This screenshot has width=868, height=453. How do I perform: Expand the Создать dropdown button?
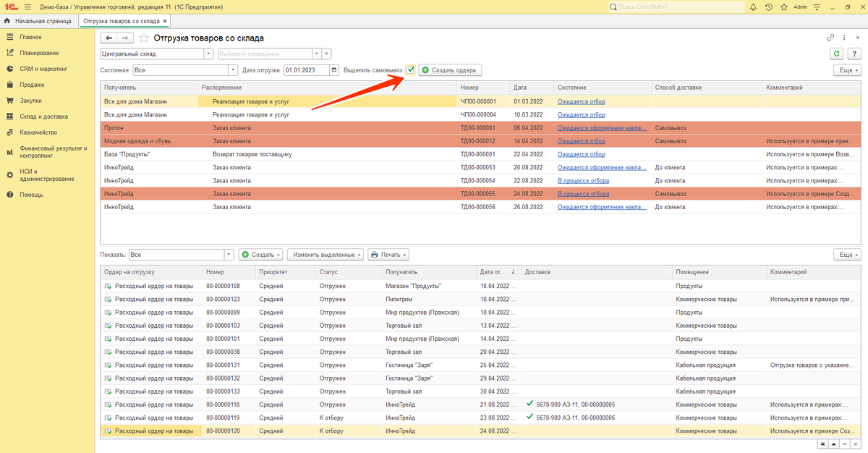pyautogui.click(x=260, y=255)
